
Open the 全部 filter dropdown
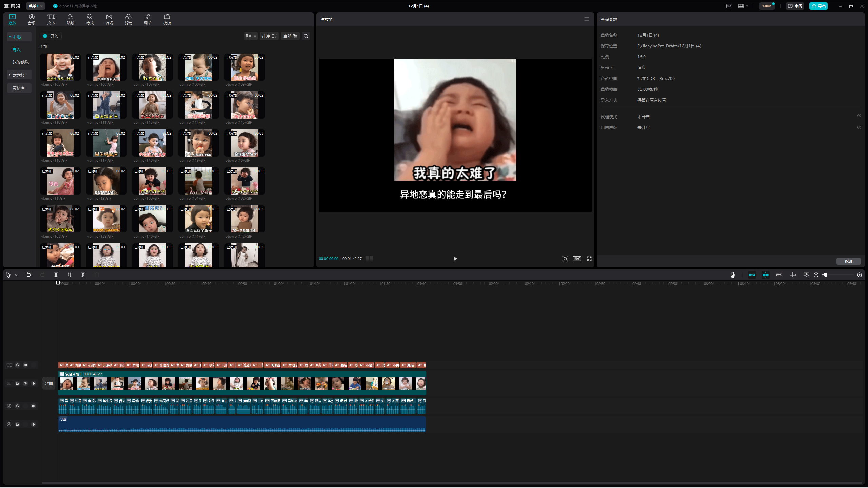[x=290, y=36]
